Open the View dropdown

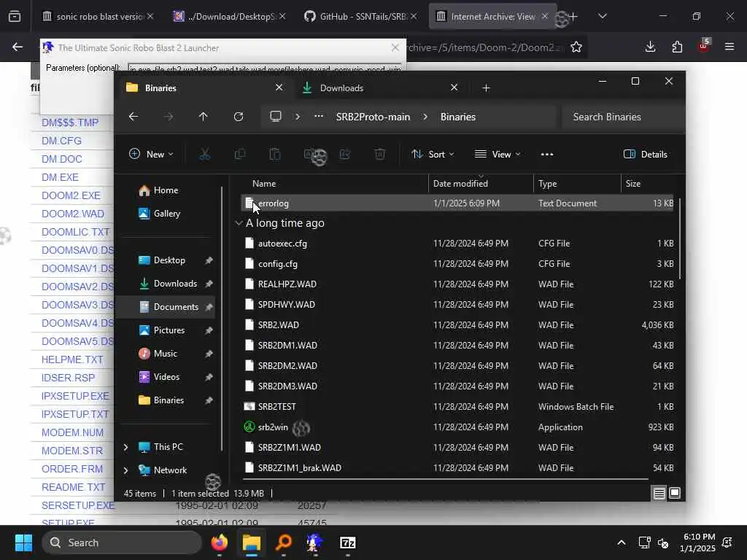pyautogui.click(x=498, y=155)
